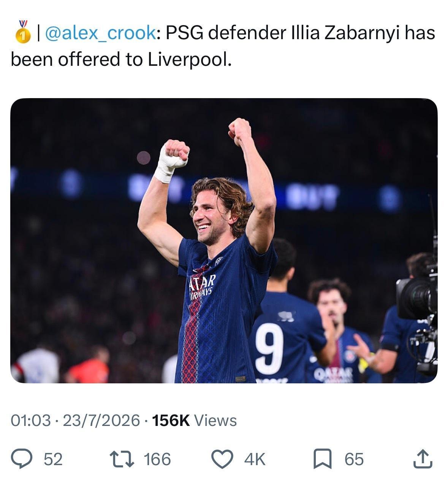448x483 pixels.
Task: Click the 23/7/2026 date
Action: coord(101,420)
